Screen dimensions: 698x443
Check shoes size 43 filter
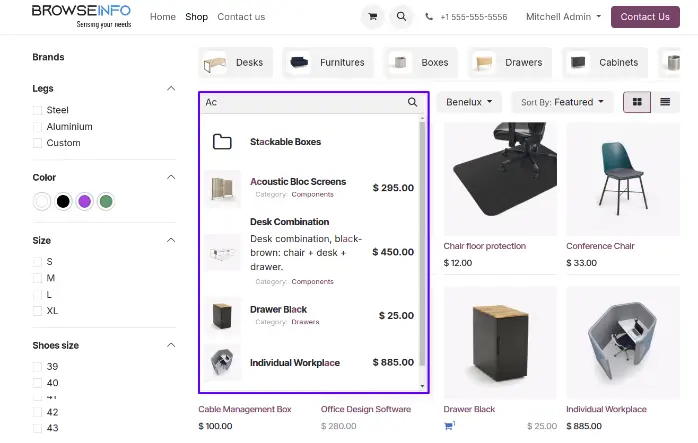pos(37,428)
